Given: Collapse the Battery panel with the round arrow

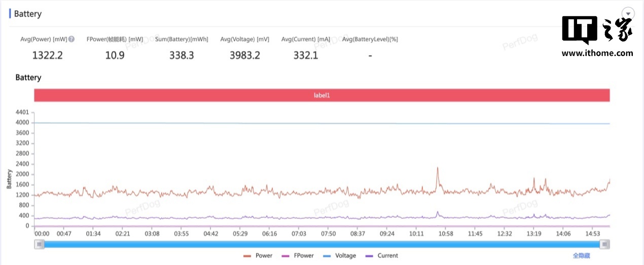Looking at the screenshot, I should click(x=628, y=14).
